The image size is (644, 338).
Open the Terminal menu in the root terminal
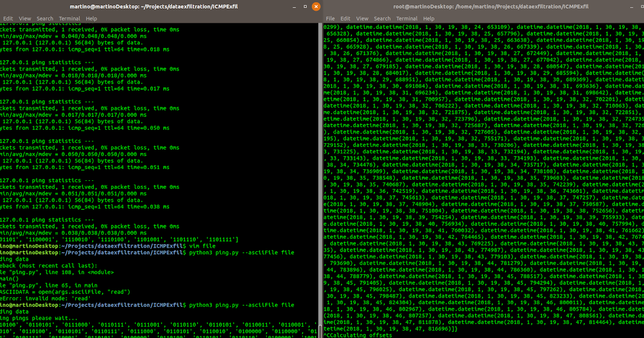pyautogui.click(x=406, y=18)
